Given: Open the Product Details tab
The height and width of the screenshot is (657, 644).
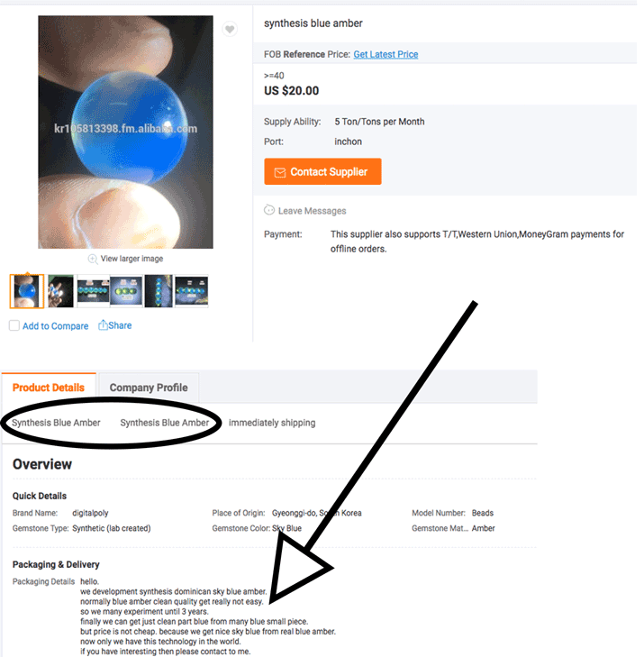Looking at the screenshot, I should coord(49,388).
